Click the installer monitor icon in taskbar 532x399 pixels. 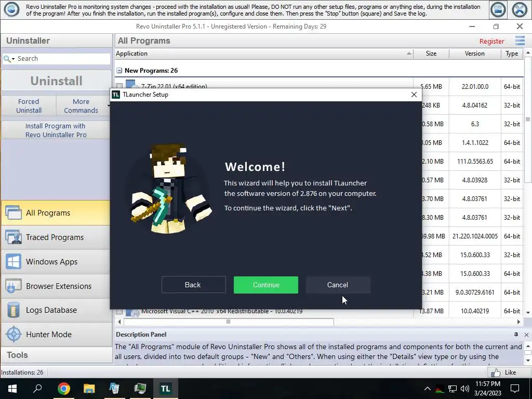(x=140, y=389)
